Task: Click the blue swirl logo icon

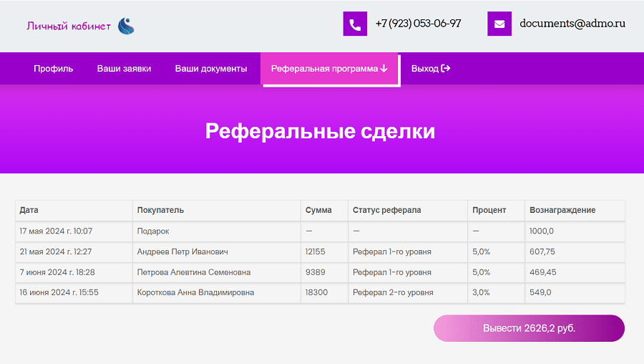Action: (x=126, y=27)
